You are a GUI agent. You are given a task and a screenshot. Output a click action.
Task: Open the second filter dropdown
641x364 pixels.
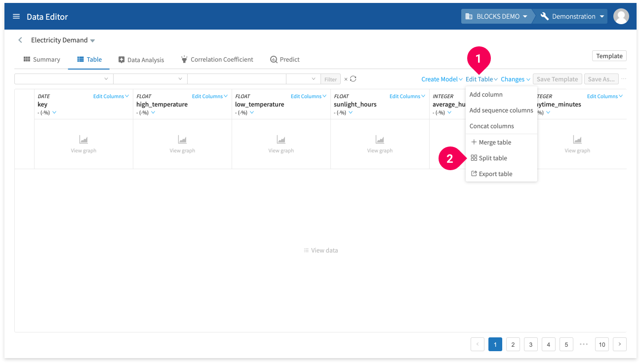coord(150,79)
